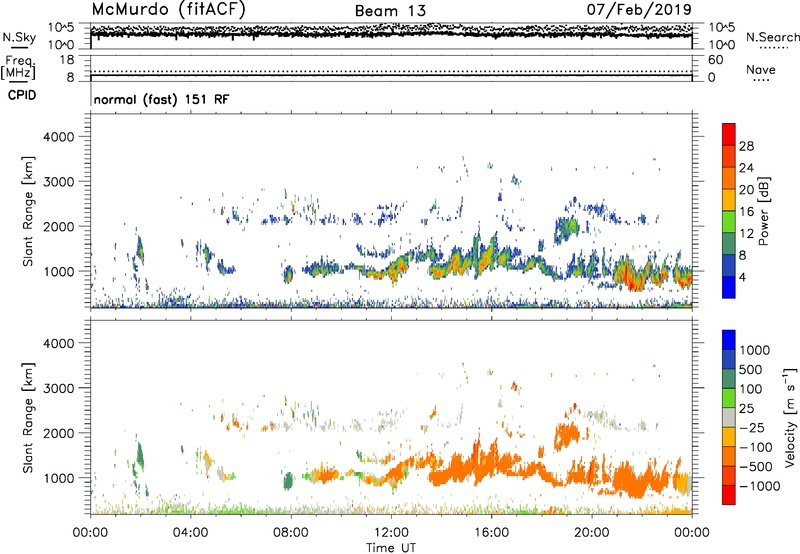Click the '4000' tick of the velocity panel
The image size is (800, 554).
point(59,343)
